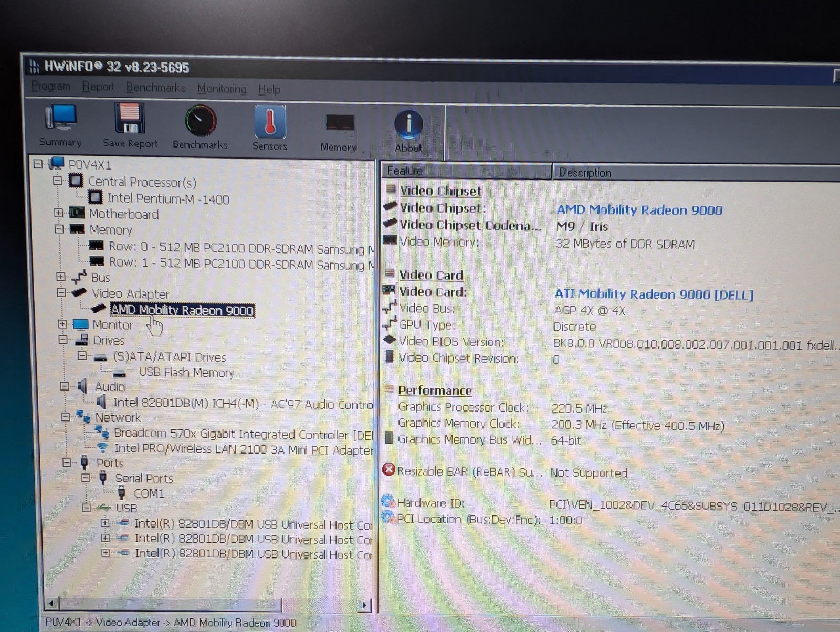The image size is (840, 632).
Task: Open the About info icon
Action: click(x=408, y=124)
